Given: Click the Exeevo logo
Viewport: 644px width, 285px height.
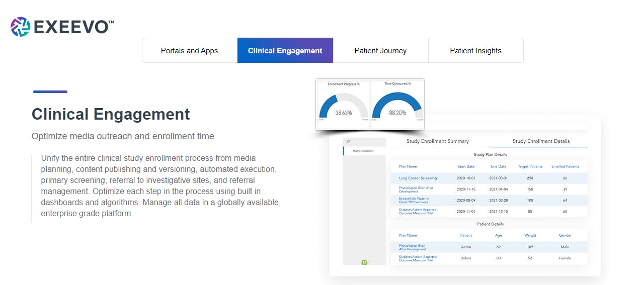Looking at the screenshot, I should point(62,27).
